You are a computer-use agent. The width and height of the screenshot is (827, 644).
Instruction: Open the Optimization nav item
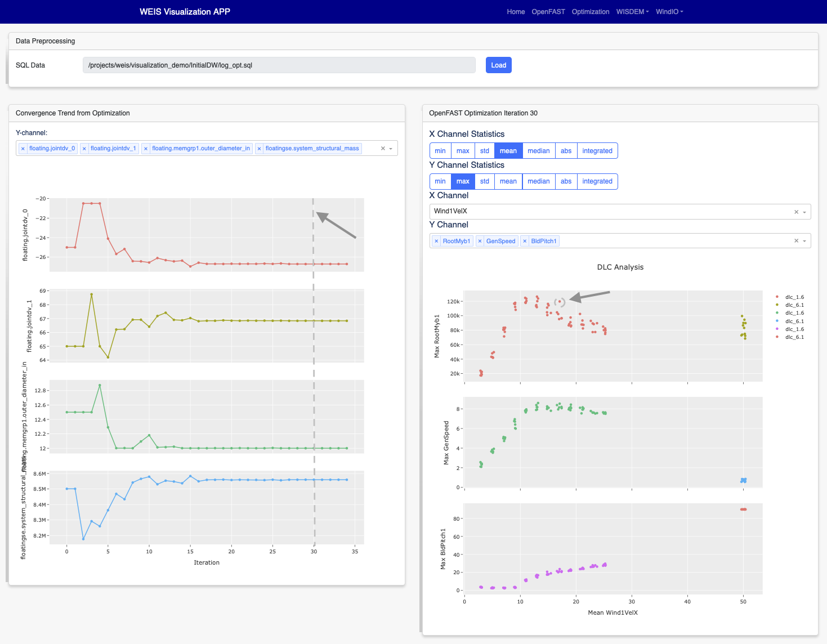coord(591,12)
